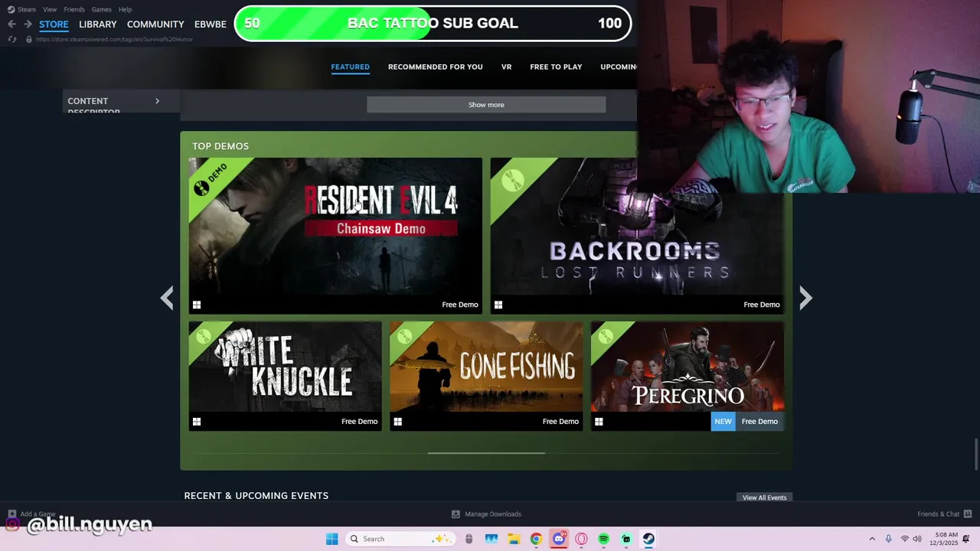Image resolution: width=980 pixels, height=551 pixels.
Task: Open the clock and date in tray
Action: pyautogui.click(x=942, y=539)
